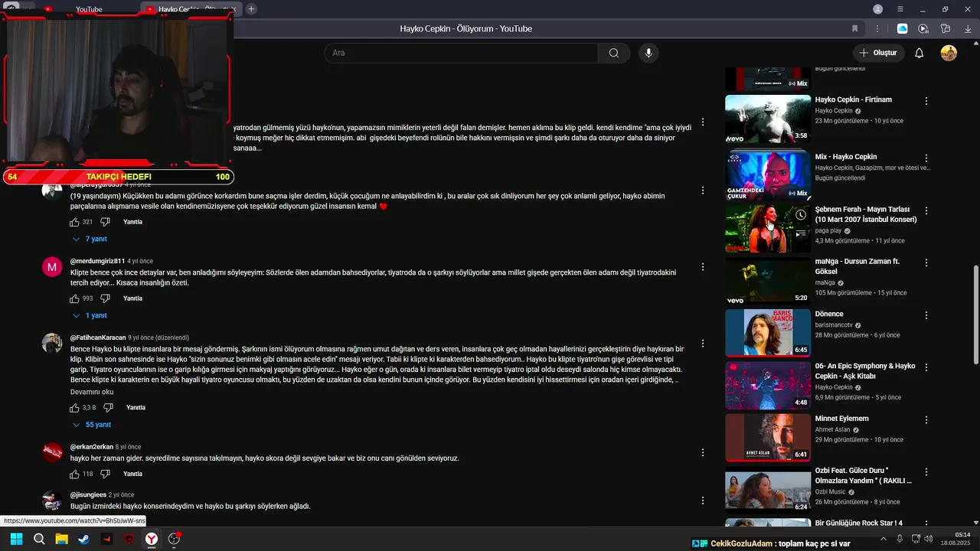Open the Dönence video thumbnail
980x551 pixels.
click(768, 333)
